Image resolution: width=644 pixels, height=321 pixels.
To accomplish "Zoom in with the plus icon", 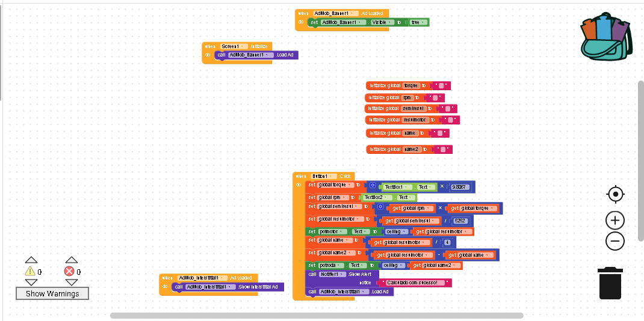I will coord(615,221).
